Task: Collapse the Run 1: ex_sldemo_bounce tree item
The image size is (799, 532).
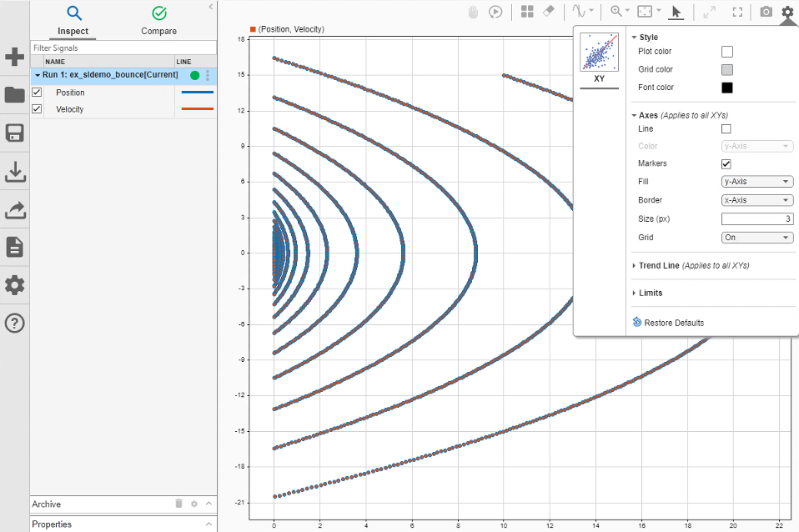Action: (x=37, y=74)
